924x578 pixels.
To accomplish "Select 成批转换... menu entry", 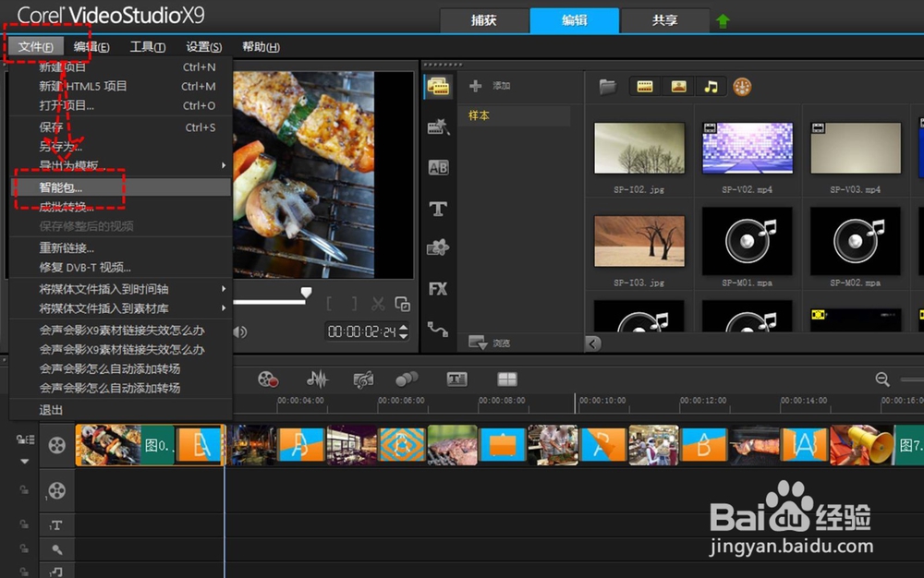I will click(x=121, y=207).
